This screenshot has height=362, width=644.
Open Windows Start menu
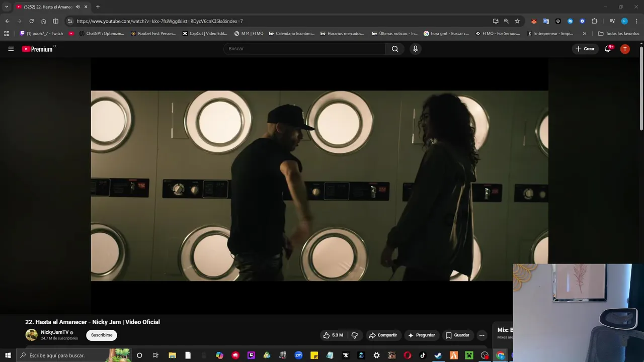[x=8, y=355]
